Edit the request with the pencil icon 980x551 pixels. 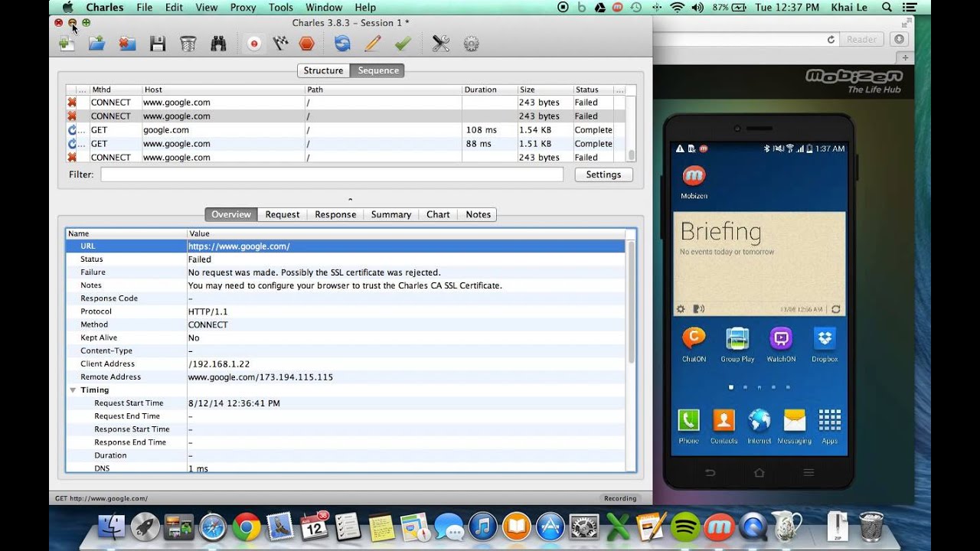373,44
